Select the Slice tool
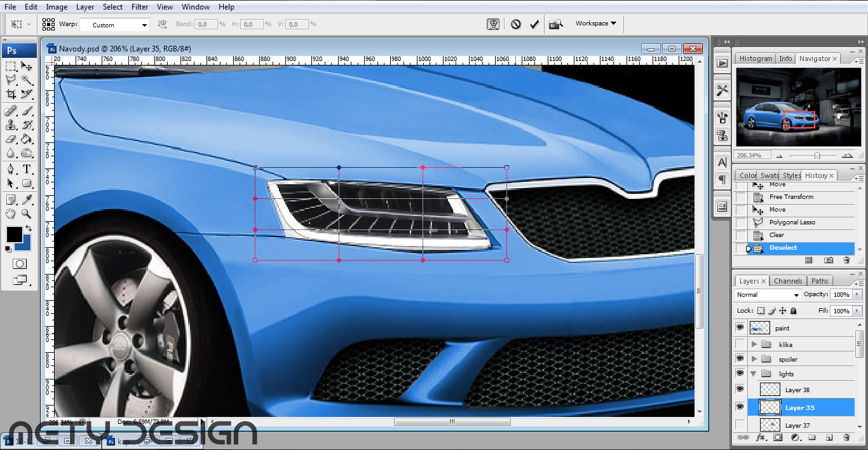 [27, 93]
